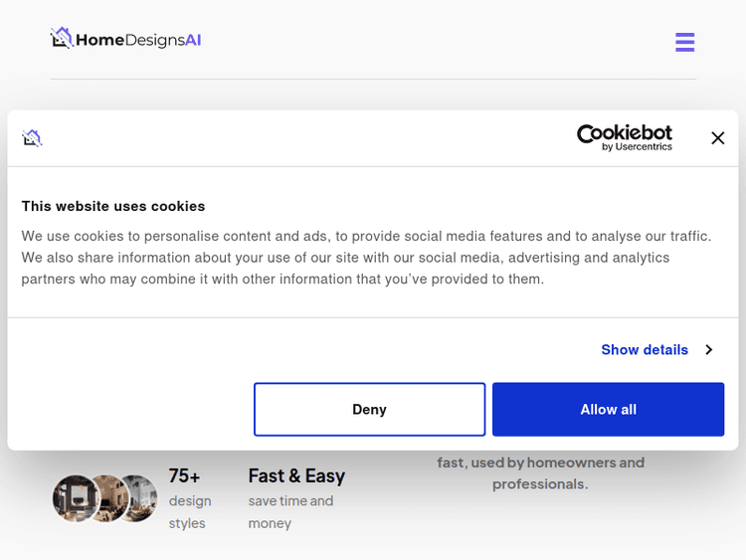This screenshot has height=560, width=746.
Task: Click the Cookiebot logo
Action: [624, 133]
